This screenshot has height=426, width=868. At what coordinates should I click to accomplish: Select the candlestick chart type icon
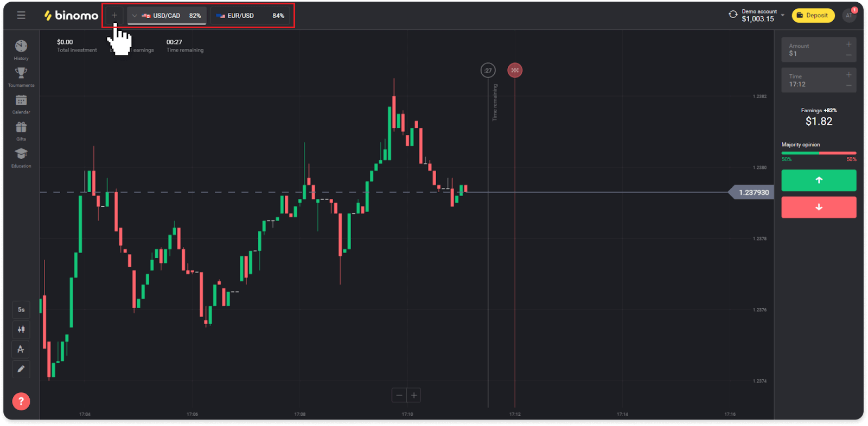tap(21, 329)
